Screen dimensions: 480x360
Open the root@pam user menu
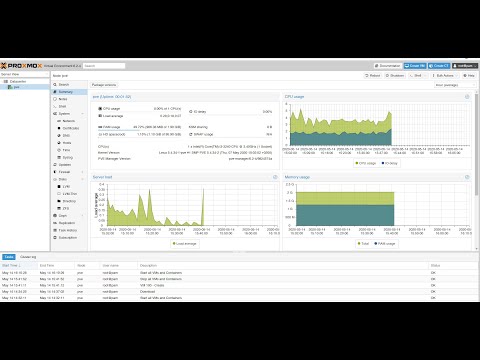pyautogui.click(x=465, y=66)
